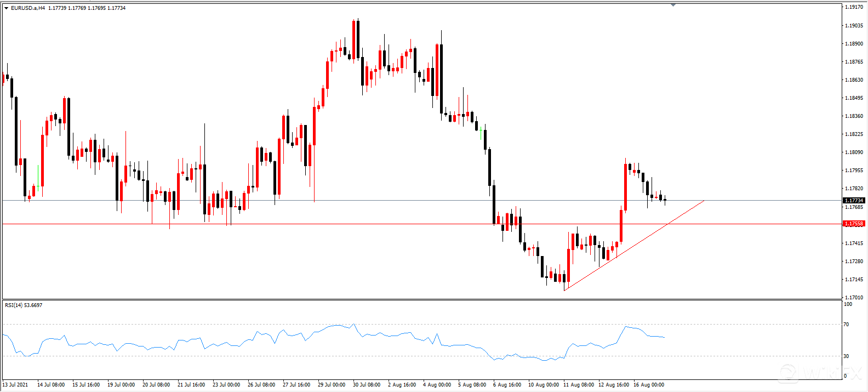Click the black 1.17734 current price tag
The height and width of the screenshot is (392, 868).
point(854,201)
